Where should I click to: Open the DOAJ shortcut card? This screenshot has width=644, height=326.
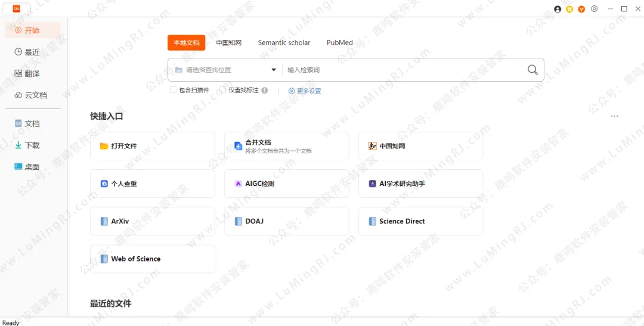point(286,221)
